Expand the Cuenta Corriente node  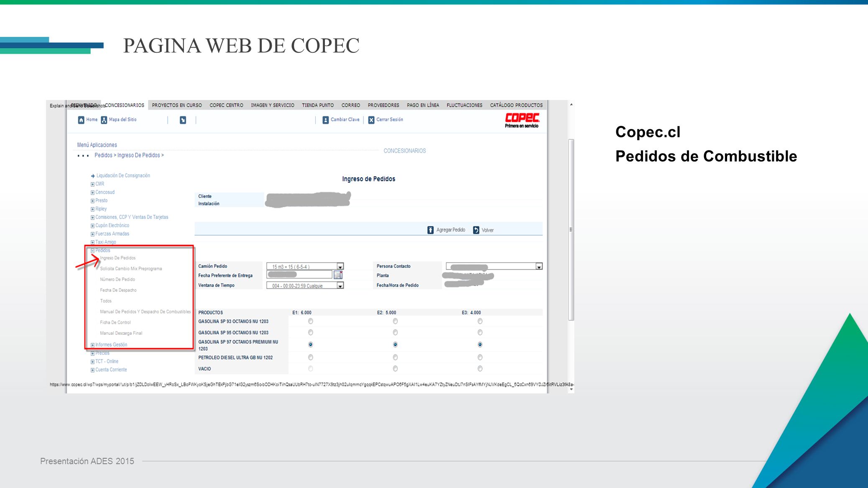point(92,370)
